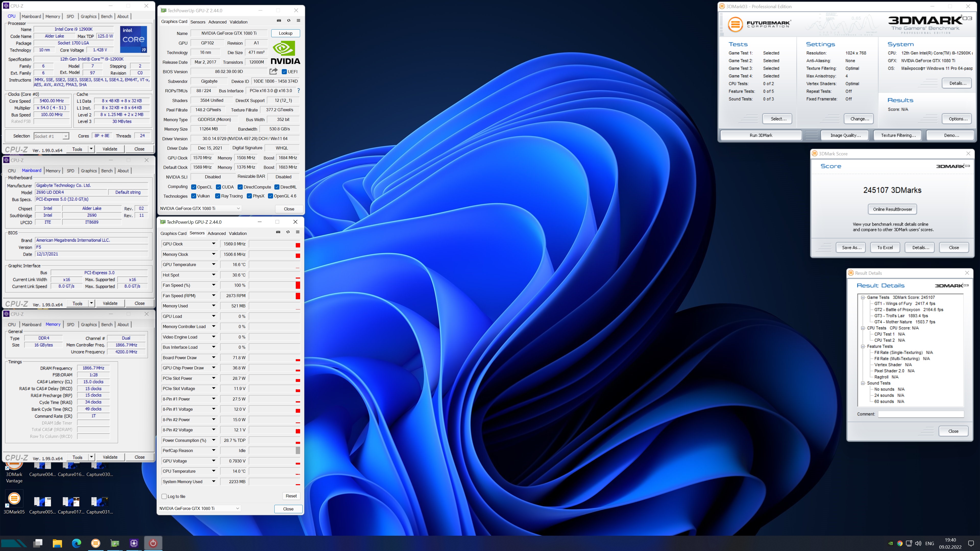
Task: Select Capture004 desktop file icon
Action: point(42,469)
